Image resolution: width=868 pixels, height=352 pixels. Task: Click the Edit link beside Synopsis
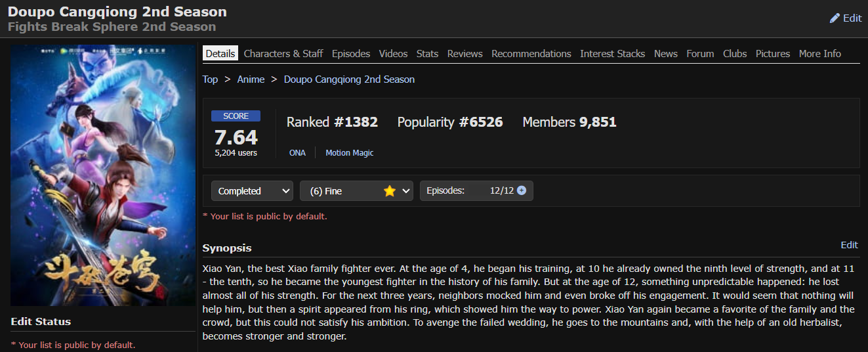click(849, 245)
